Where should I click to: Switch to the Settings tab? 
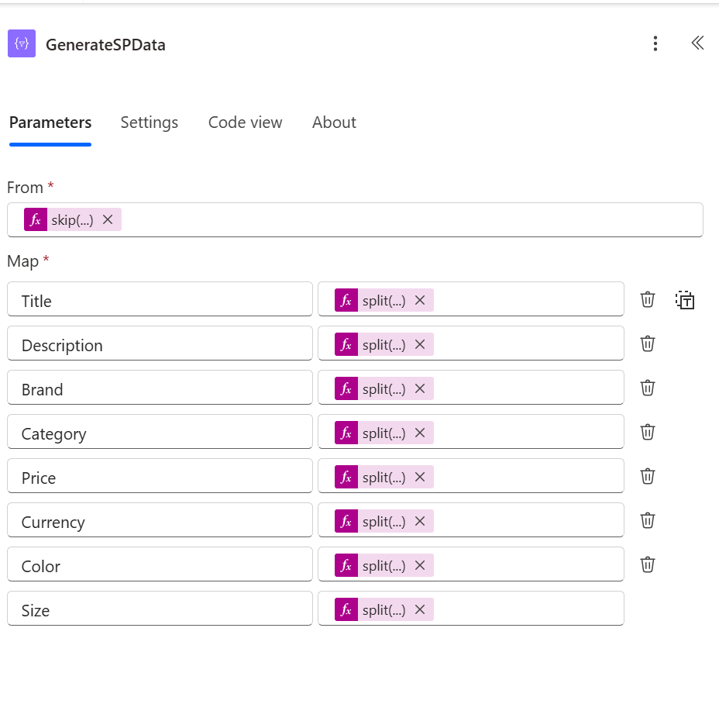[149, 122]
